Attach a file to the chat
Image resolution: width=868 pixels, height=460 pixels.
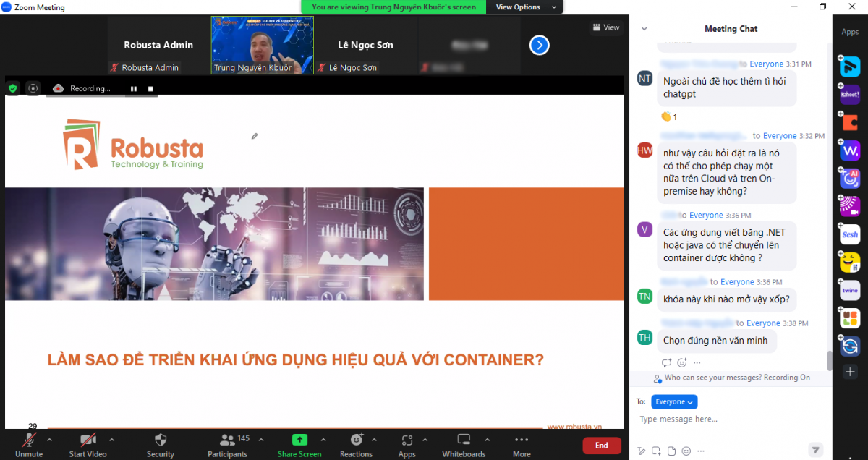click(x=671, y=450)
